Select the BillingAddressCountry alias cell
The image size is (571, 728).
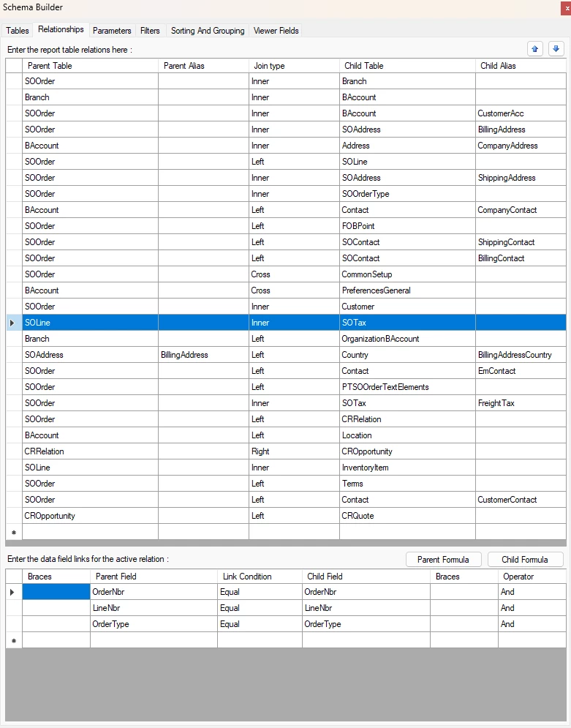521,355
